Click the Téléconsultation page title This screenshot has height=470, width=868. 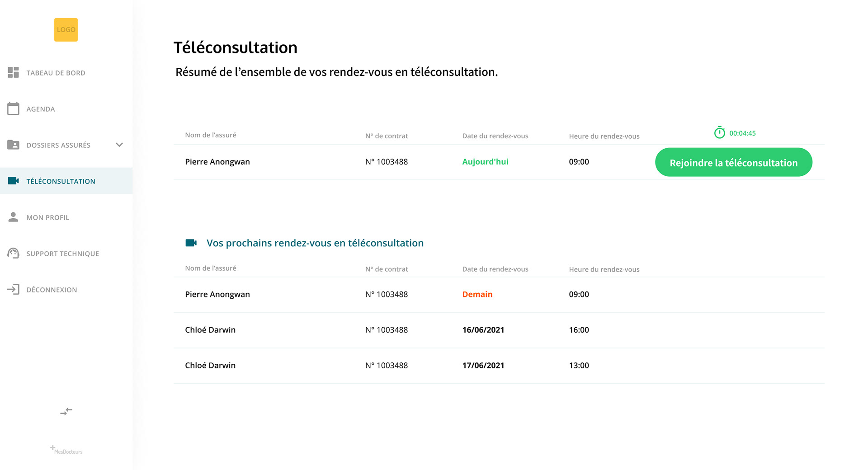236,47
